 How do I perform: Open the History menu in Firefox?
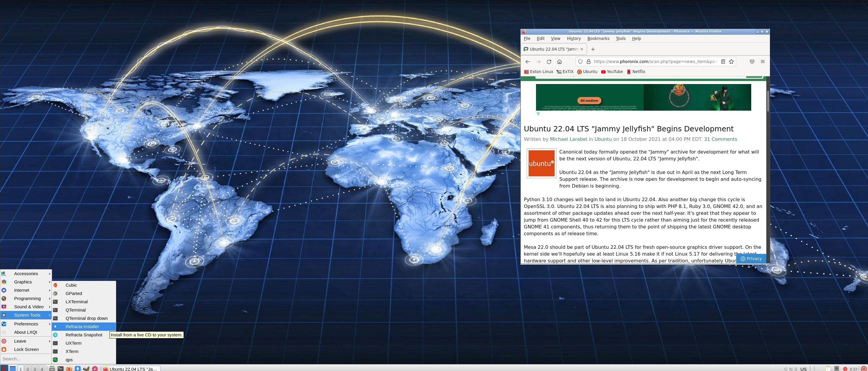point(574,38)
